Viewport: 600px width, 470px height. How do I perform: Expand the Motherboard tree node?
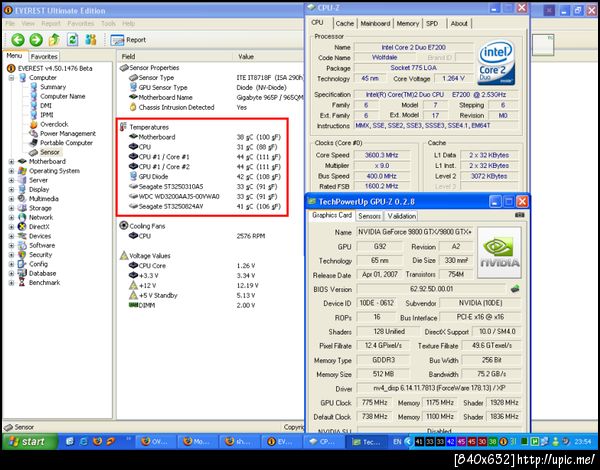pos(11,162)
